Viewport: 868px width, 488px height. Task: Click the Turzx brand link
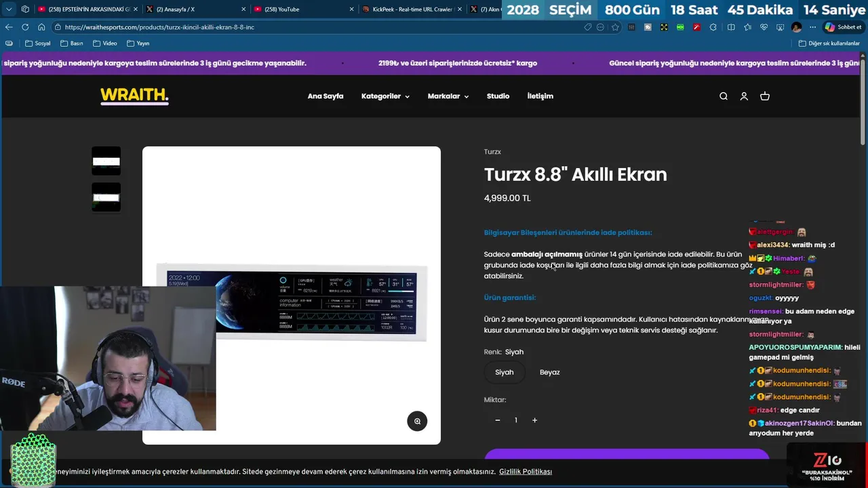pos(492,152)
